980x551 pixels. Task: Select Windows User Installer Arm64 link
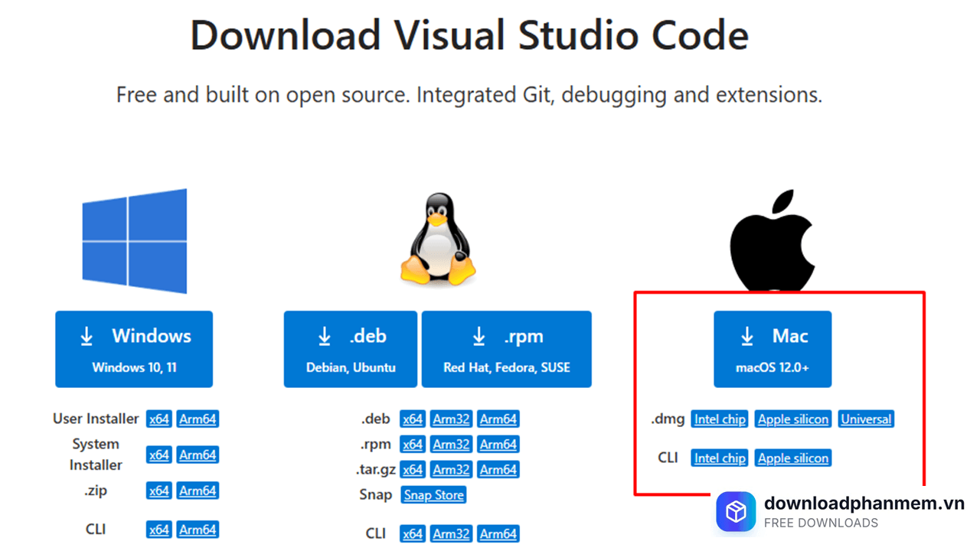tap(198, 419)
